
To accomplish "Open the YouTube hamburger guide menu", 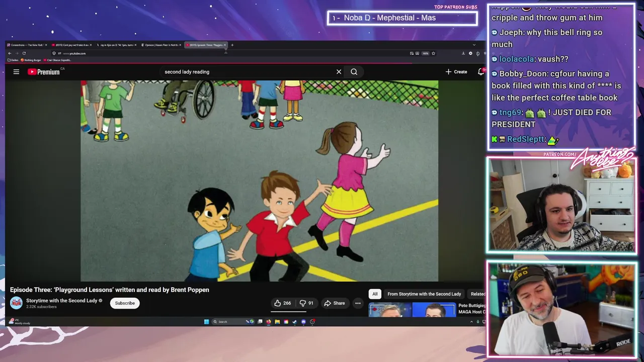I will (x=16, y=72).
